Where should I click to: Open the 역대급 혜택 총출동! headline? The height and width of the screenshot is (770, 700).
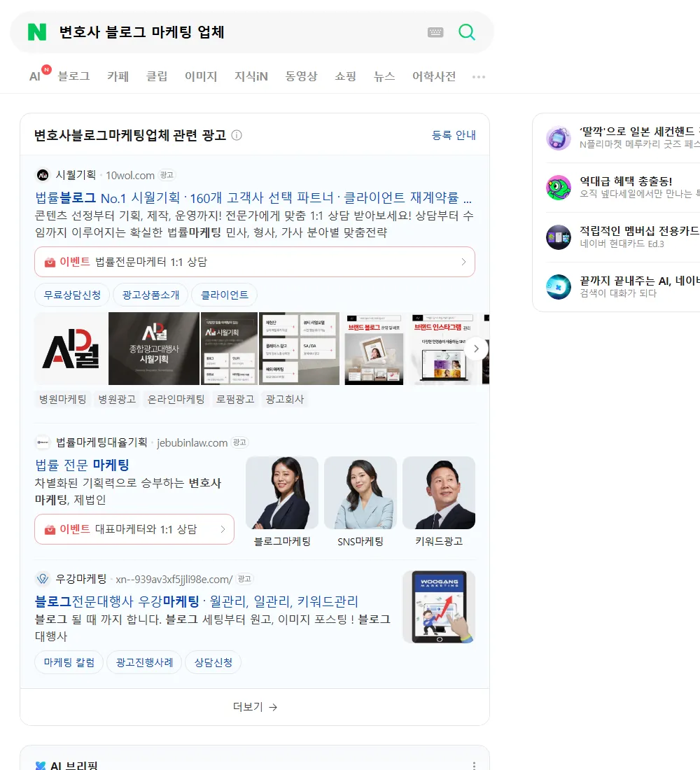626,181
